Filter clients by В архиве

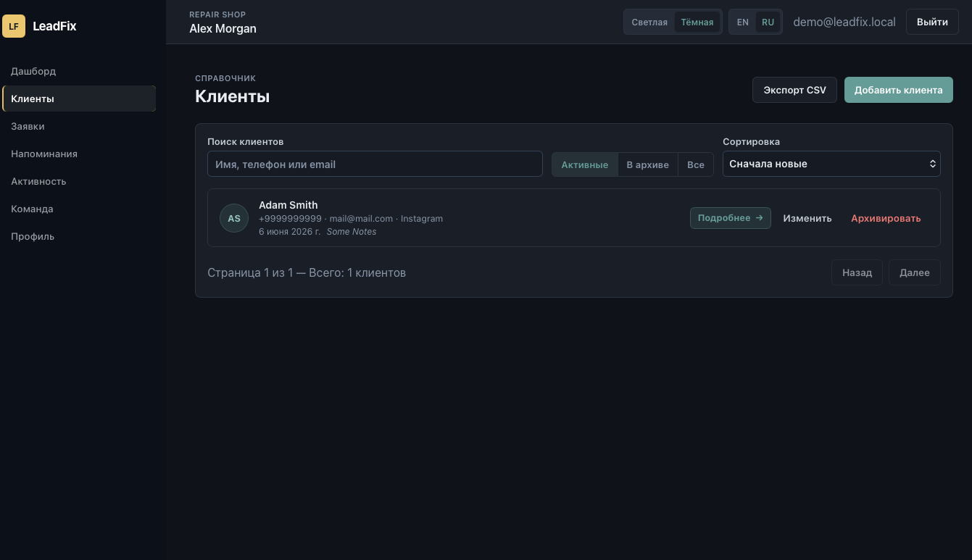click(648, 164)
